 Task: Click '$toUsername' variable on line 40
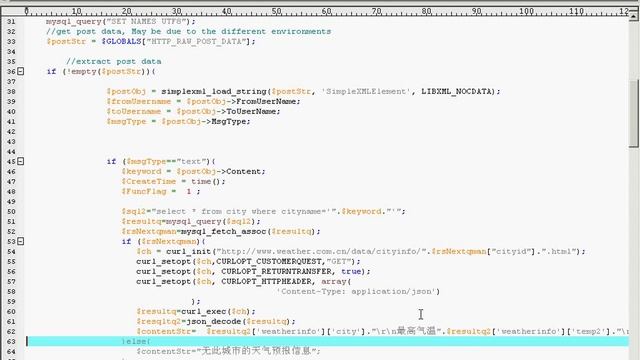pyautogui.click(x=134, y=111)
